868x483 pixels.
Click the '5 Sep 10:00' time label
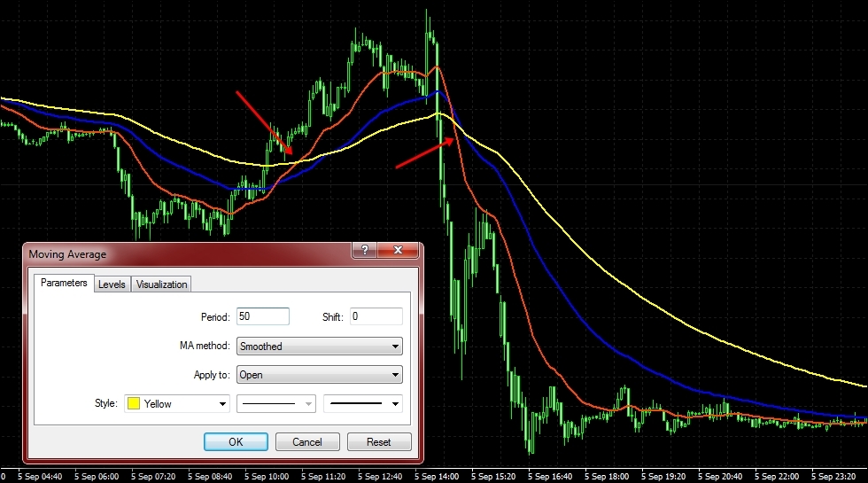[x=267, y=477]
